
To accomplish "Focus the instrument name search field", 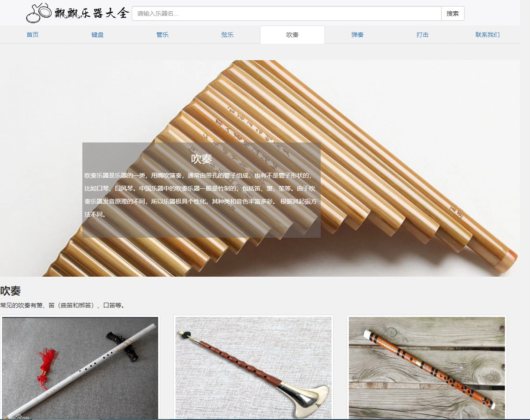I will click(286, 13).
